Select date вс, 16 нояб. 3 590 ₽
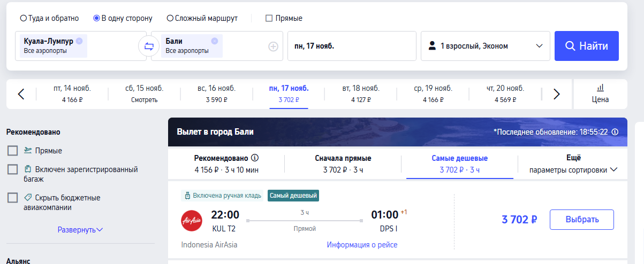 point(216,94)
